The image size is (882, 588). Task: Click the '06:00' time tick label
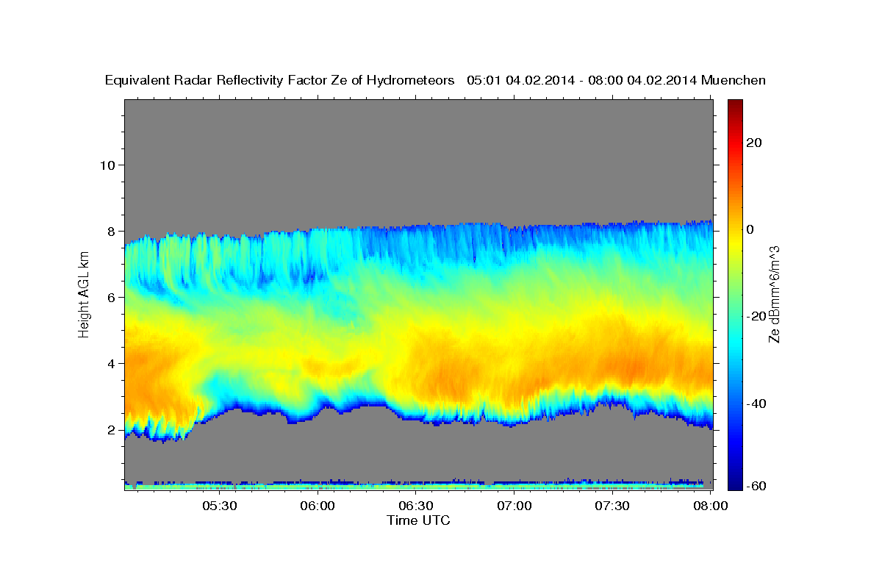(x=318, y=506)
